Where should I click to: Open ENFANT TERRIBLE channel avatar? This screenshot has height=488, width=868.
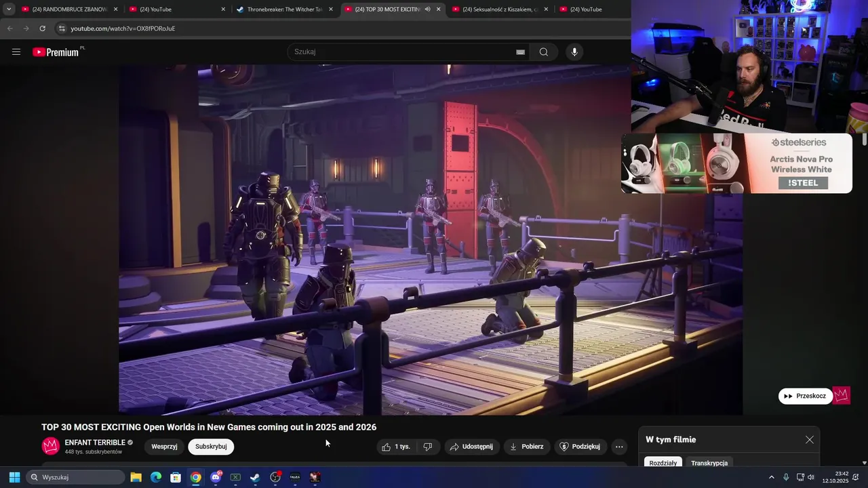(x=51, y=446)
